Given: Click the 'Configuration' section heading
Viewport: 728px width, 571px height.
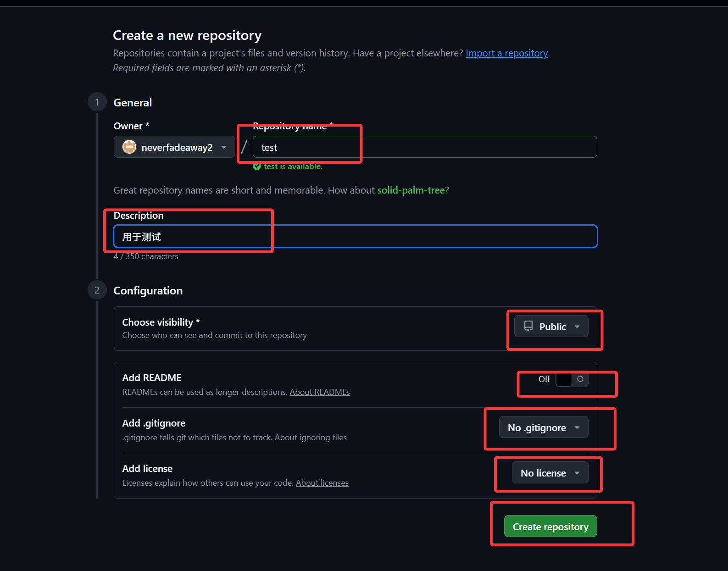Looking at the screenshot, I should pyautogui.click(x=148, y=291).
